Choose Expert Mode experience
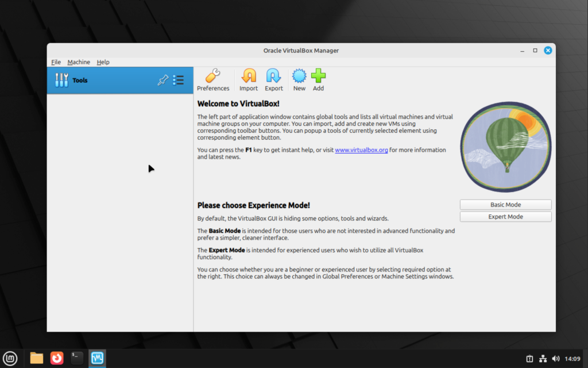 [505, 216]
